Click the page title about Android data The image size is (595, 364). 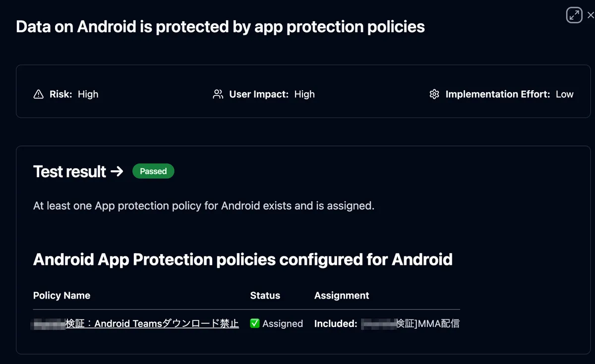coord(220,27)
